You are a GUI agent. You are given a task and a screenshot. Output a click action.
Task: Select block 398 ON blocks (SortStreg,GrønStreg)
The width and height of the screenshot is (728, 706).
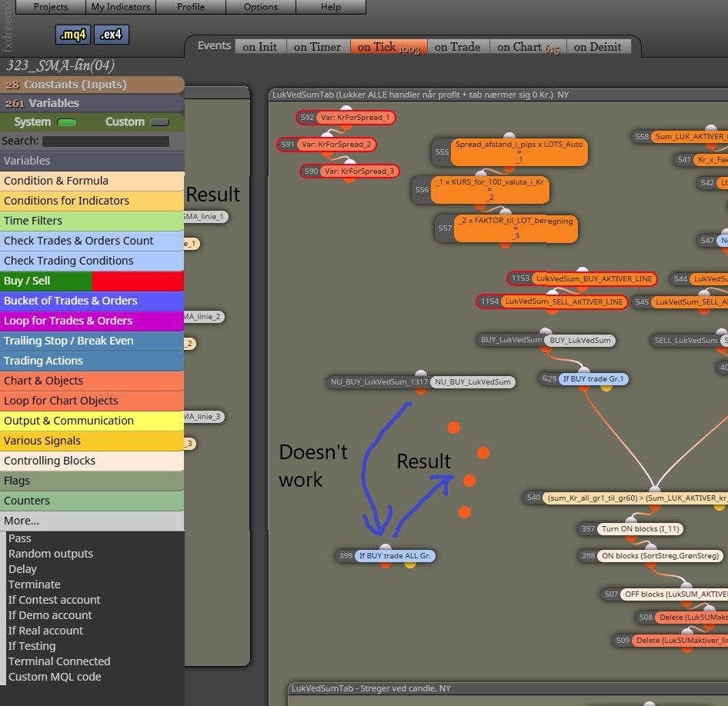click(650, 556)
